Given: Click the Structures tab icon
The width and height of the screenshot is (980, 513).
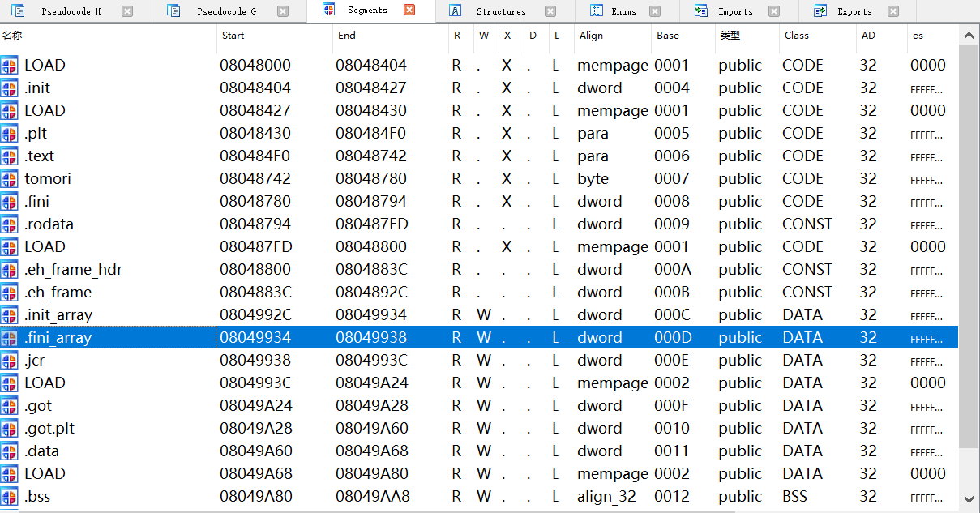Looking at the screenshot, I should (x=456, y=11).
